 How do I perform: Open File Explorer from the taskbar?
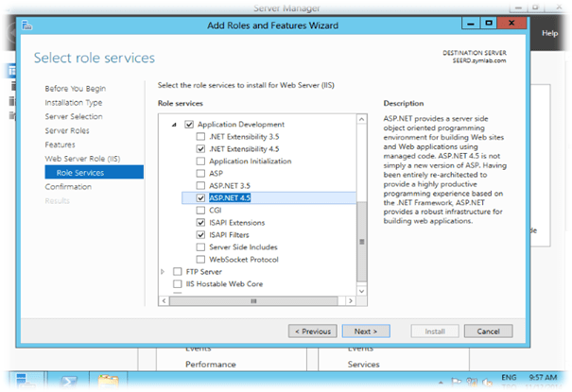point(108,380)
